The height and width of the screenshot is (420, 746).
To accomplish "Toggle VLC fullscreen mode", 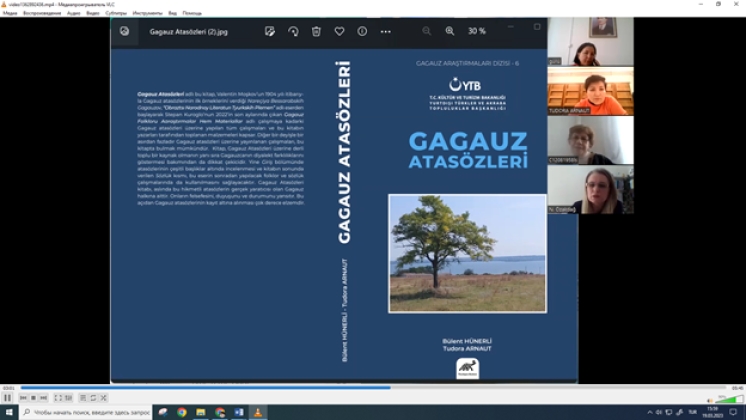I will click(58, 398).
